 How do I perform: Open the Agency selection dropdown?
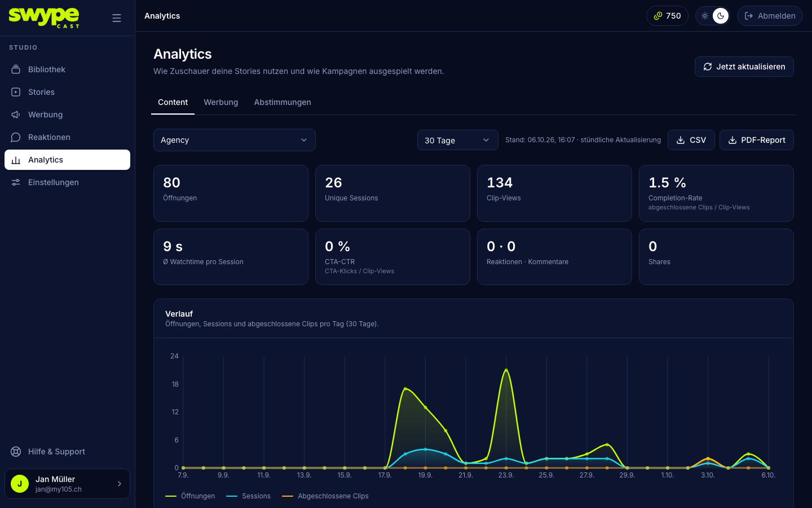coord(235,140)
